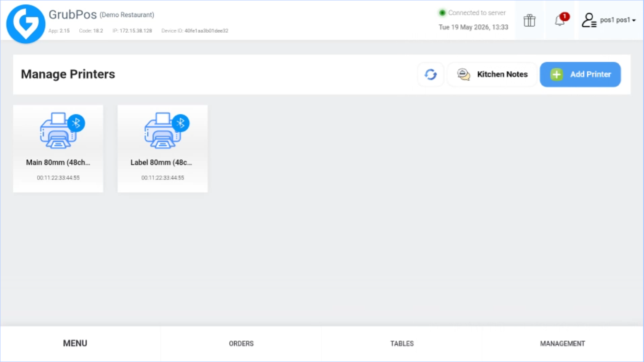Screen dimensions: 644x362
Task: Click Bluetooth badge on Label 80mm printer
Action: point(181,123)
